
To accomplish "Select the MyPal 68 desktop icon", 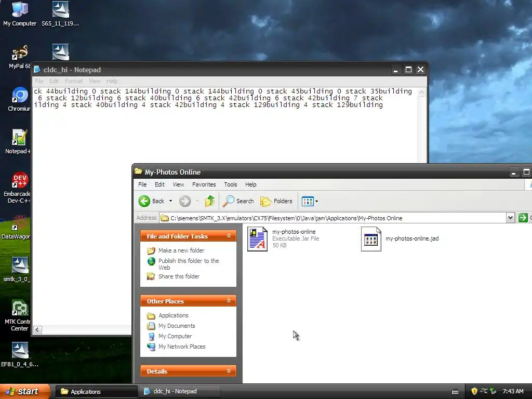I will tap(19, 57).
